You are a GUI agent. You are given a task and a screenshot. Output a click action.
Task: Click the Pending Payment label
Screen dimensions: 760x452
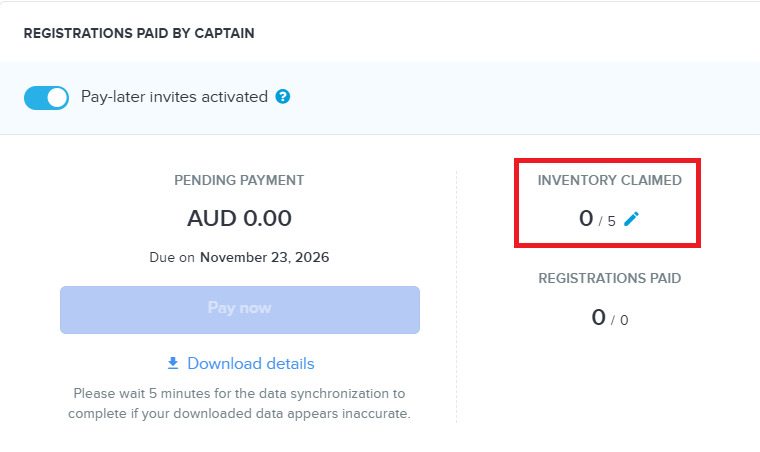coord(239,180)
